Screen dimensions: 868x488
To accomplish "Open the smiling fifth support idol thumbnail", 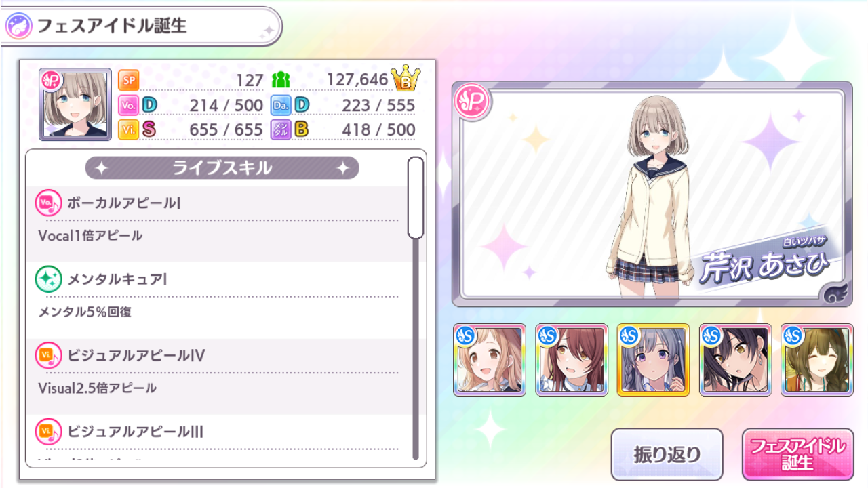I will point(817,360).
